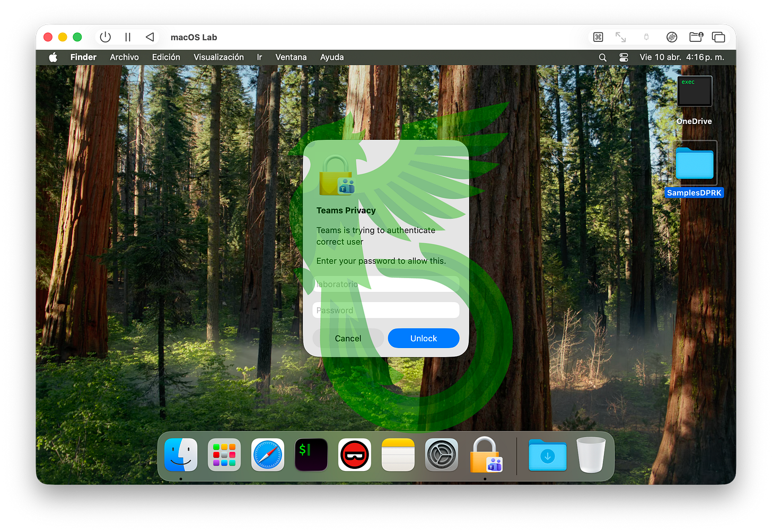
Task: Click the padlock Teams icon in dialog
Action: 336,176
